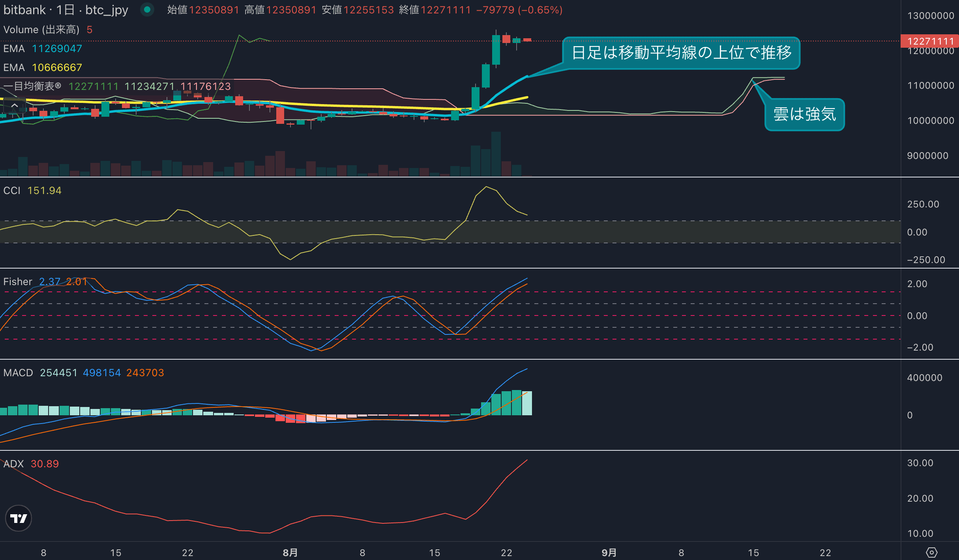Select the EMA 10666667 indicator legend

43,67
